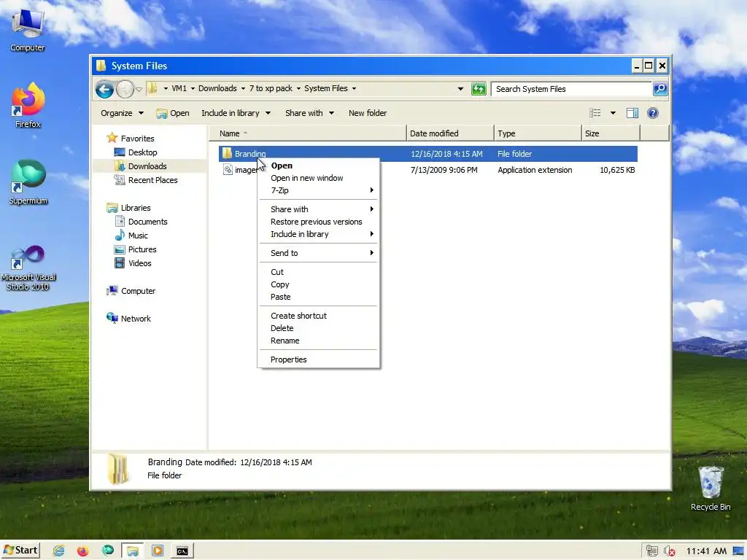Choose Cut from the context menu
This screenshot has height=560, width=747.
[x=318, y=273]
